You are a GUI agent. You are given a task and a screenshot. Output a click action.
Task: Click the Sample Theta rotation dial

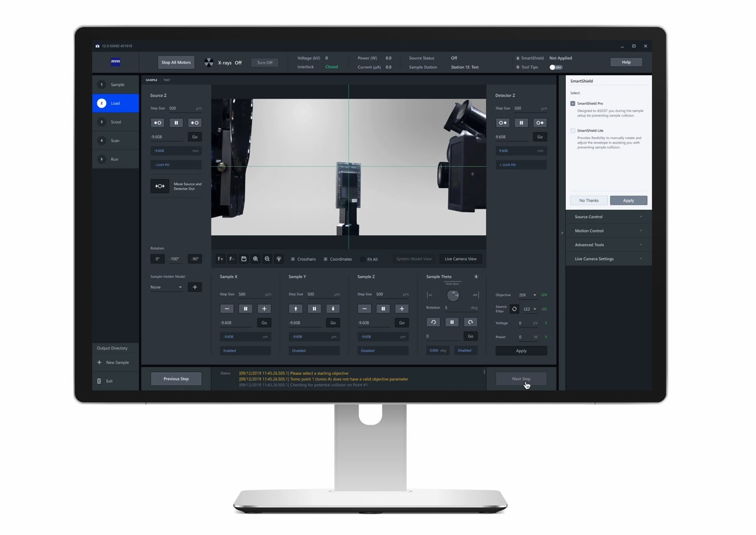453,295
